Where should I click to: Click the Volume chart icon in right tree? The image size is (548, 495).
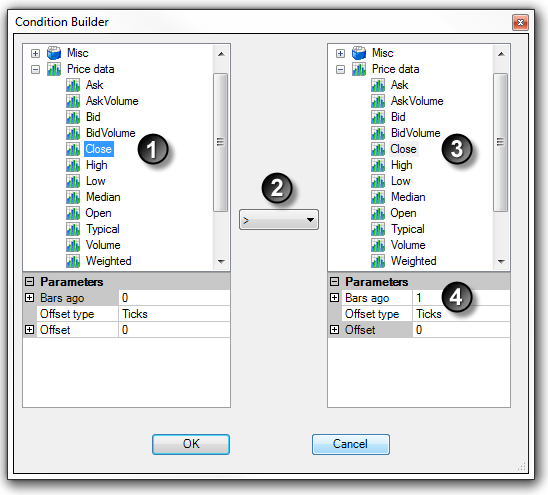378,245
